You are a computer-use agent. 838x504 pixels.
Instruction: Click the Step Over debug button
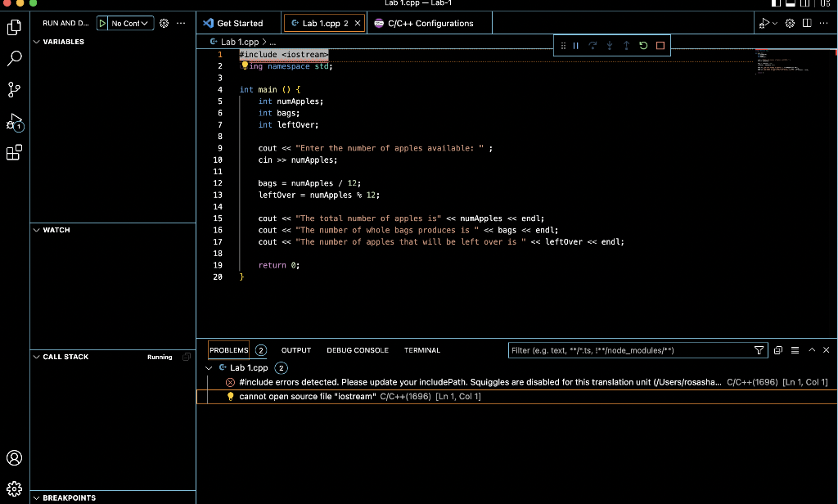592,46
